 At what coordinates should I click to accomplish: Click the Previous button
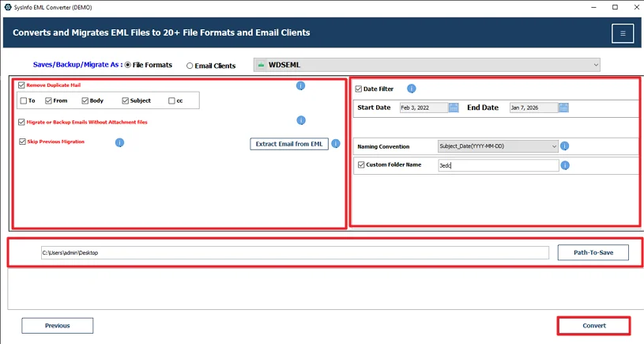tap(58, 326)
